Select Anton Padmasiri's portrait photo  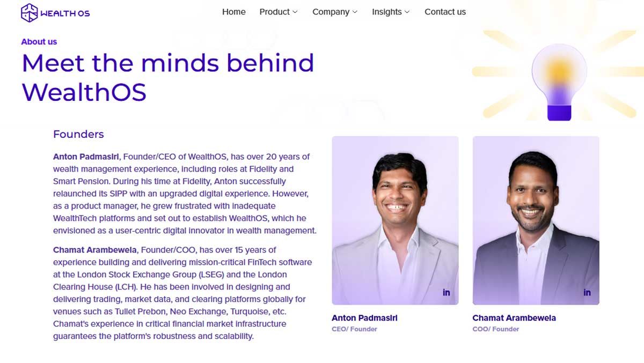(395, 220)
